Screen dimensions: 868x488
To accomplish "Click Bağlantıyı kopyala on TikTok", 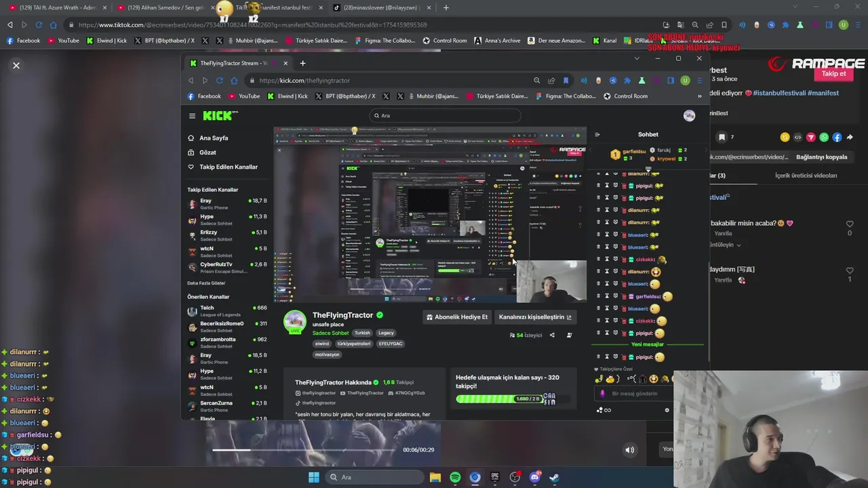I will (821, 157).
